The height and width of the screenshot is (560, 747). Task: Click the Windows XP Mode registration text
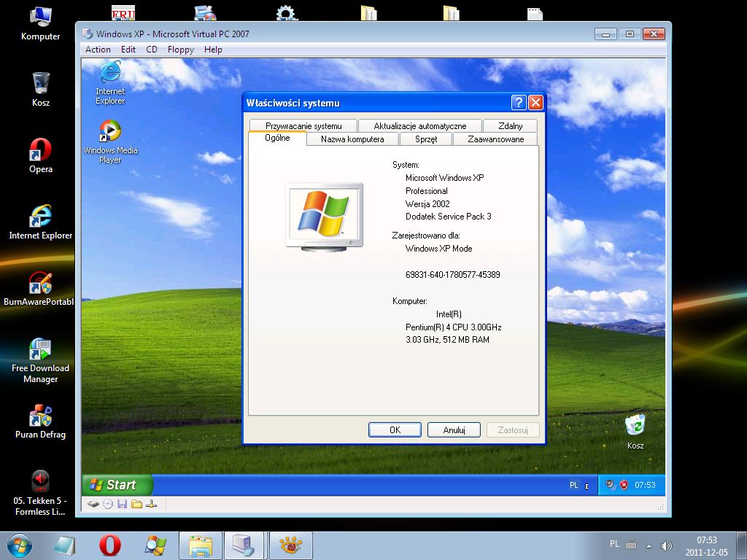[438, 248]
